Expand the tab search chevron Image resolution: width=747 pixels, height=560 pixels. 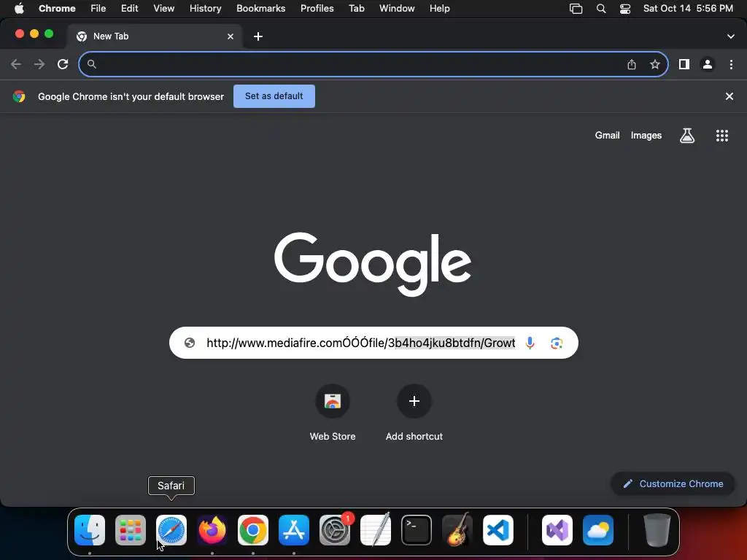pyautogui.click(x=731, y=36)
